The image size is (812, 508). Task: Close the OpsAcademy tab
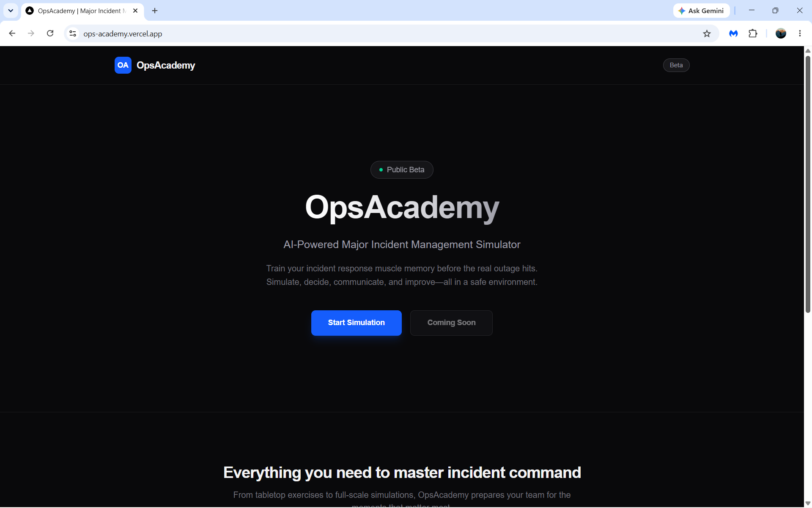(x=135, y=11)
